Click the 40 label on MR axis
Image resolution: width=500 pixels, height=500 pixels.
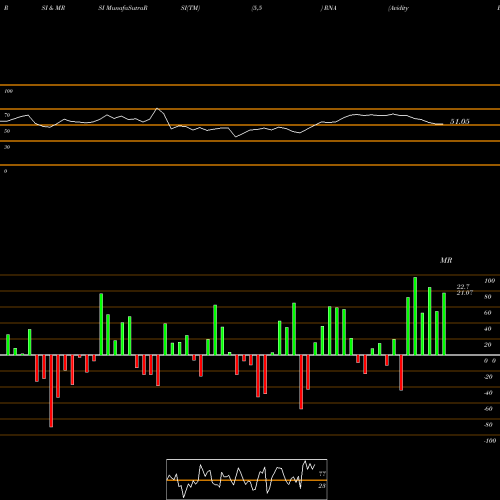click(488, 329)
